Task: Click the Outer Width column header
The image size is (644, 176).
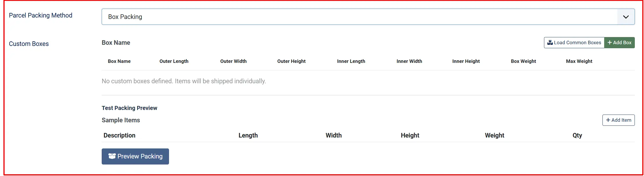Action: [233, 61]
